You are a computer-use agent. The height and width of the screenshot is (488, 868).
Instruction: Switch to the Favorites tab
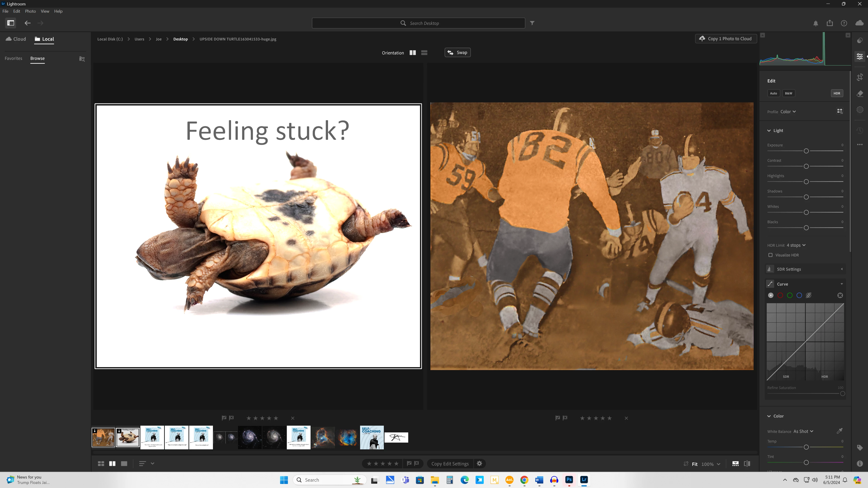[x=14, y=58]
